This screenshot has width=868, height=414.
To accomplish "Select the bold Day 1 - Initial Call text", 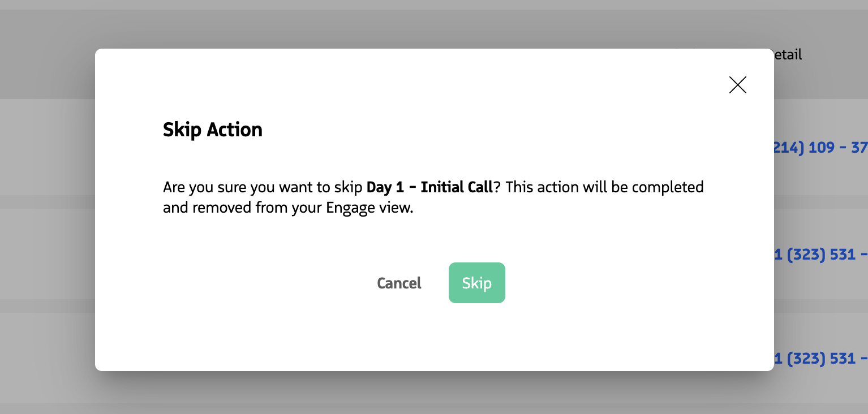I will (x=429, y=187).
